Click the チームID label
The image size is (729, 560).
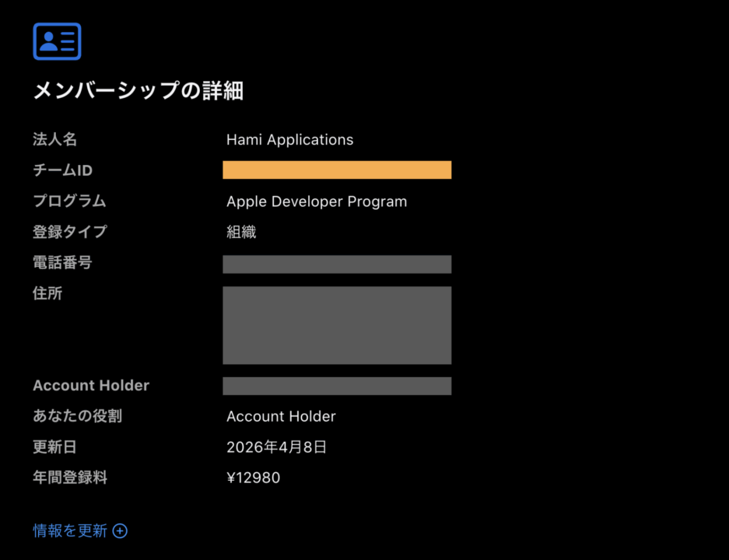[63, 170]
